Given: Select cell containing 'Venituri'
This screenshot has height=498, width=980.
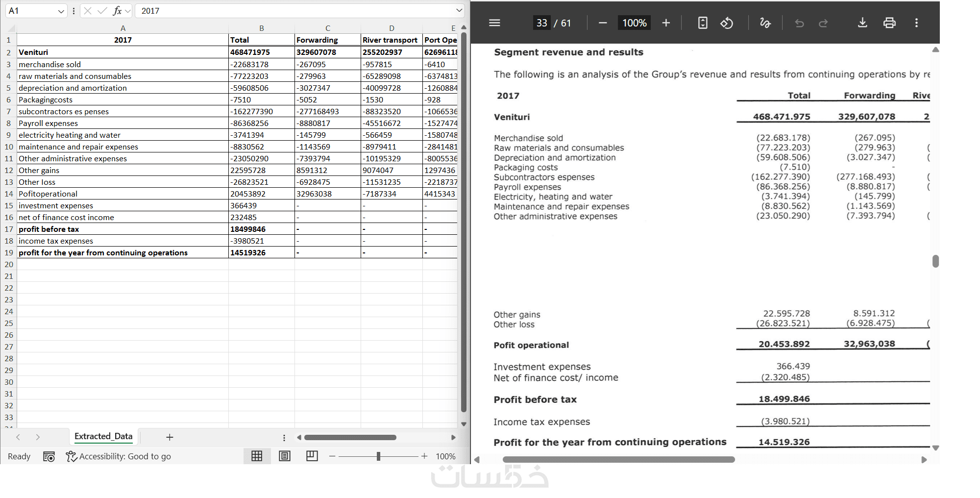Looking at the screenshot, I should (x=123, y=52).
